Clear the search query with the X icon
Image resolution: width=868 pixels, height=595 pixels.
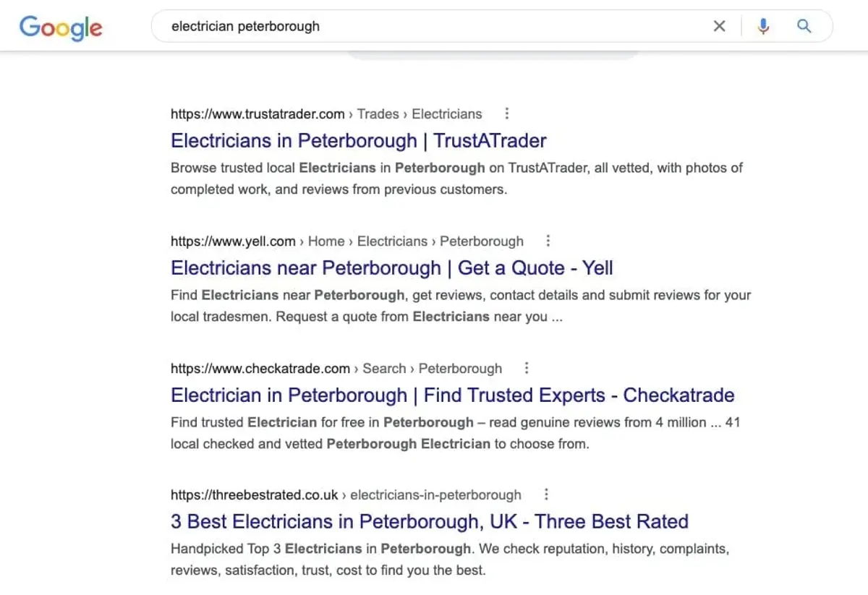[x=720, y=26]
